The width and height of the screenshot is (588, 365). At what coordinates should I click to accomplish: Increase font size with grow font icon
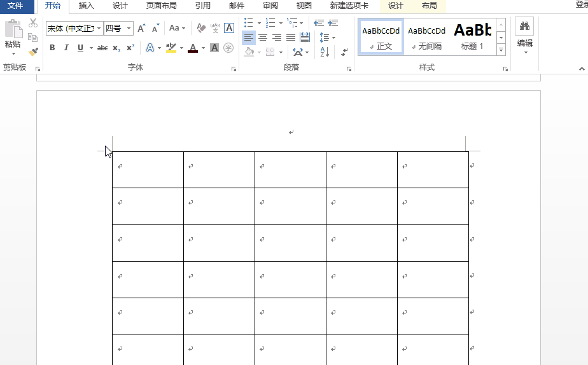[x=141, y=28]
